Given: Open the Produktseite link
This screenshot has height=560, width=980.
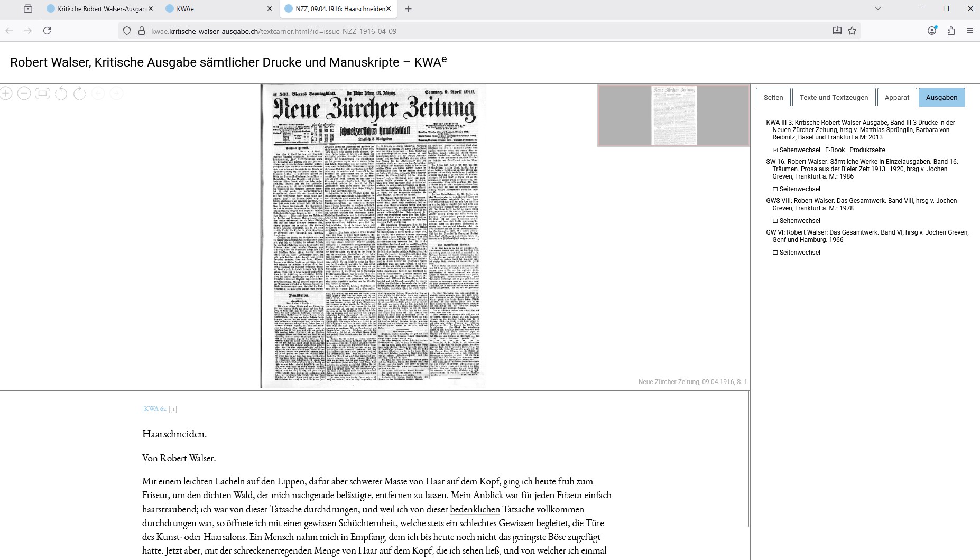Looking at the screenshot, I should tap(867, 150).
